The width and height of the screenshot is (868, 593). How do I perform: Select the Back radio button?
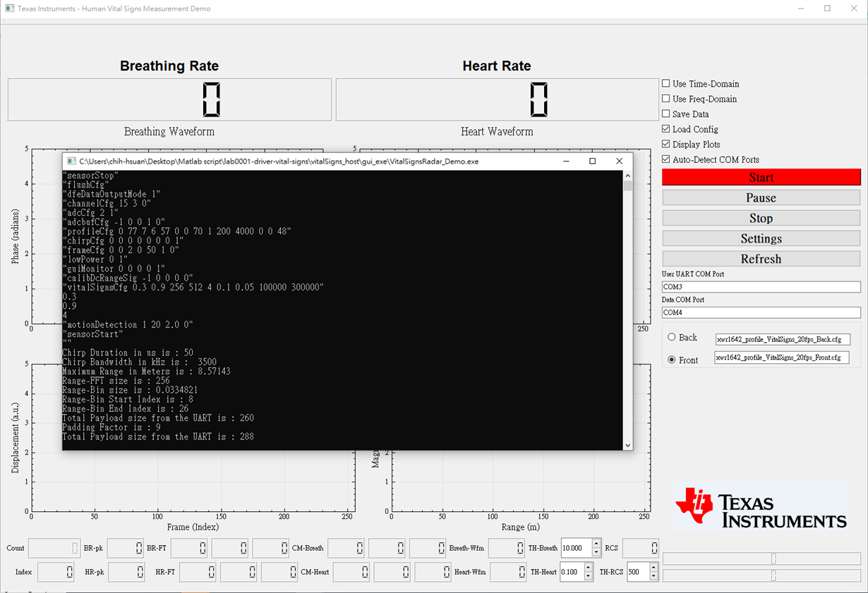coord(671,337)
